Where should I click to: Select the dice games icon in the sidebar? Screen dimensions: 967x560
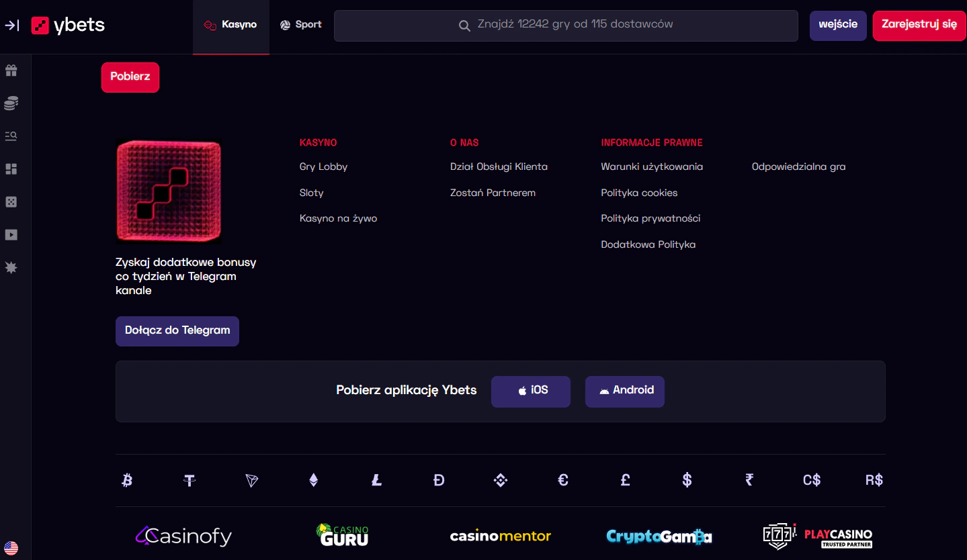pos(11,202)
